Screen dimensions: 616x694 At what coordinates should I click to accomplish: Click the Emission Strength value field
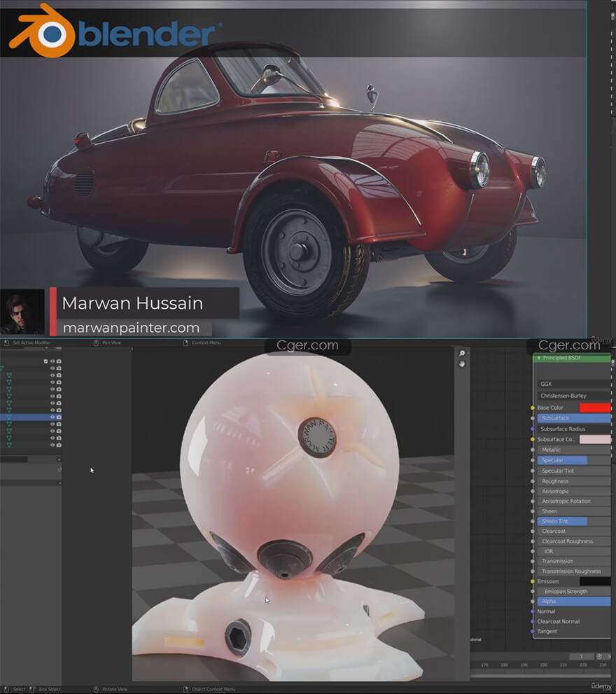coord(574,591)
